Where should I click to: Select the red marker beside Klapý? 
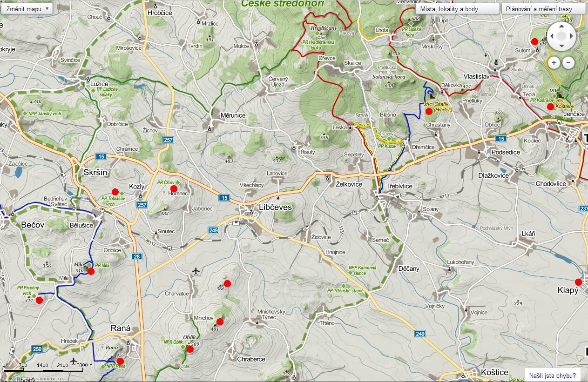578,282
